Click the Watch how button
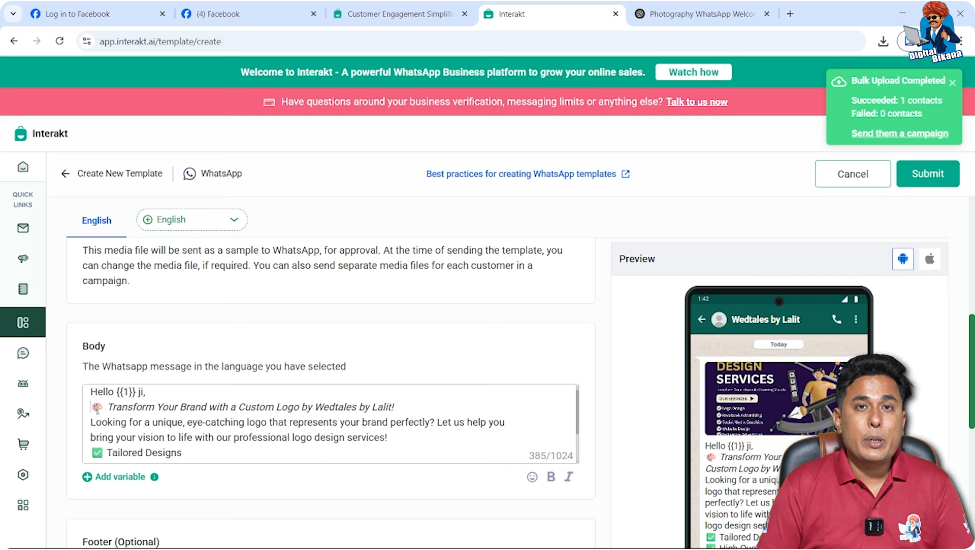 693,72
